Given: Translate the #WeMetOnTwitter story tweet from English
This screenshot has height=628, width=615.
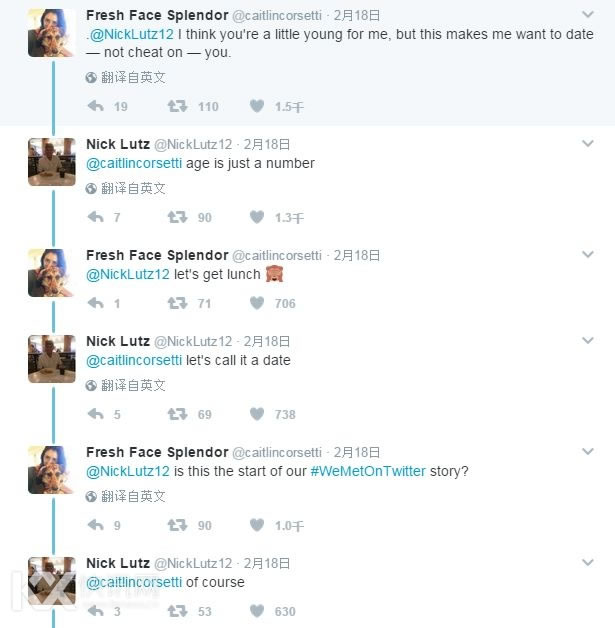Looking at the screenshot, I should [126, 496].
